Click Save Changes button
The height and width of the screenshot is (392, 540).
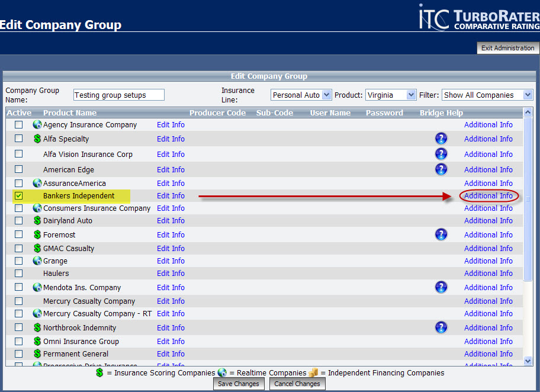[x=238, y=384]
